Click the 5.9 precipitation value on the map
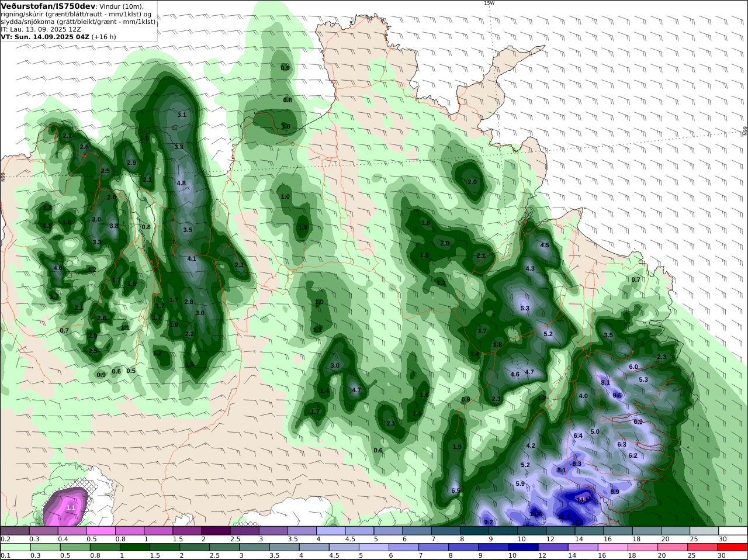The image size is (748, 560). pyautogui.click(x=520, y=483)
